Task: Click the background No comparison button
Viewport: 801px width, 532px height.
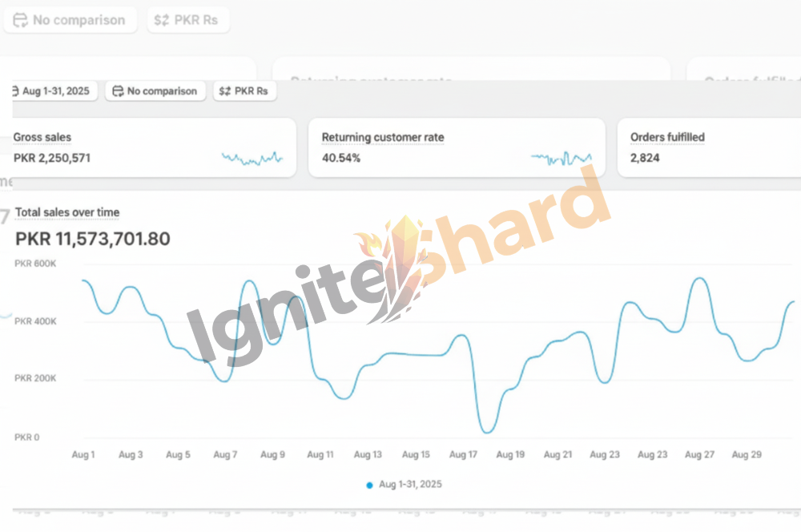Action: click(x=70, y=20)
